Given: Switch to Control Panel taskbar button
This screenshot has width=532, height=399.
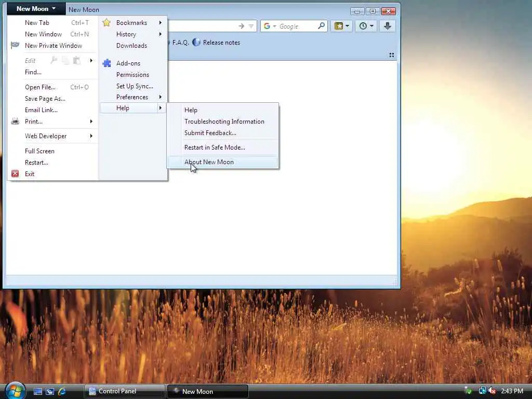Looking at the screenshot, I should pos(124,391).
